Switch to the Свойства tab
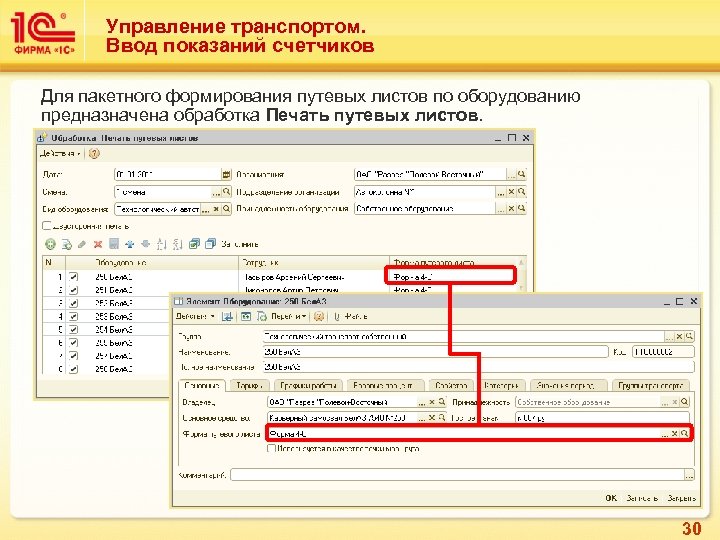720x540 pixels. pos(451,386)
